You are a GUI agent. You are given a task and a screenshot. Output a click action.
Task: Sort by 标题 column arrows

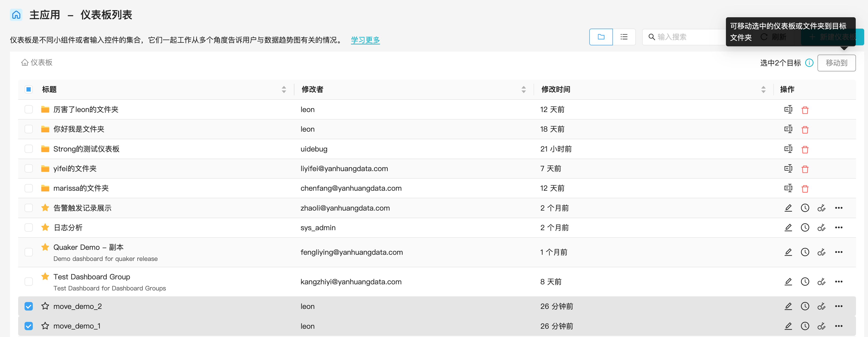(x=284, y=89)
